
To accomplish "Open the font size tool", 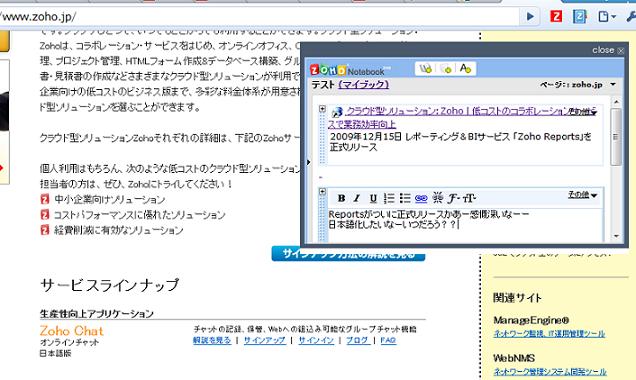I will coord(469,198).
